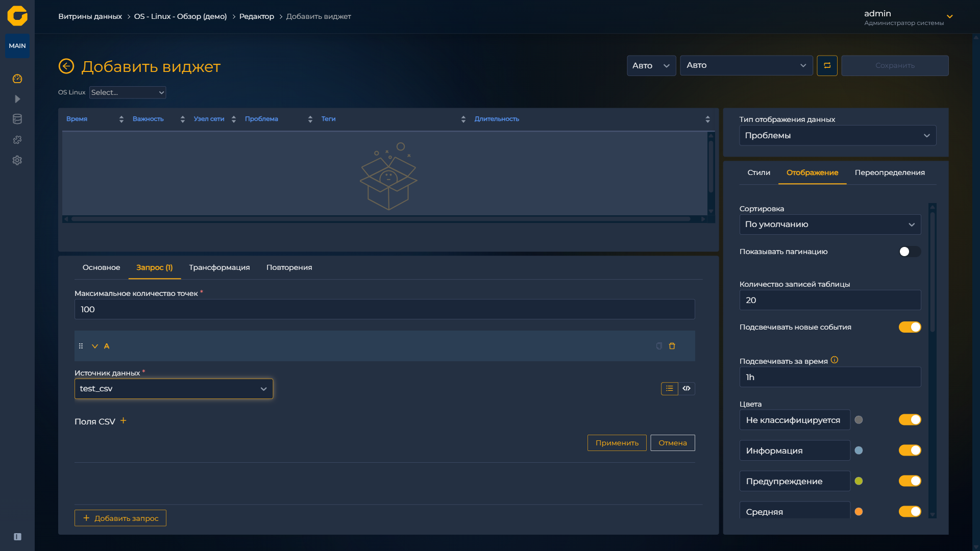The width and height of the screenshot is (980, 551).
Task: Click the play triangle sidebar icon
Action: 17,99
